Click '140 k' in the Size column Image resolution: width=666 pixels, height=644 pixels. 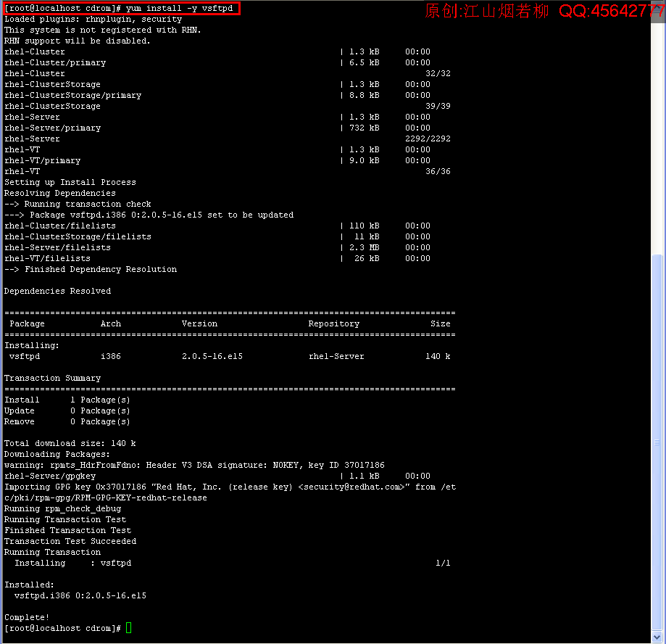[x=438, y=356]
